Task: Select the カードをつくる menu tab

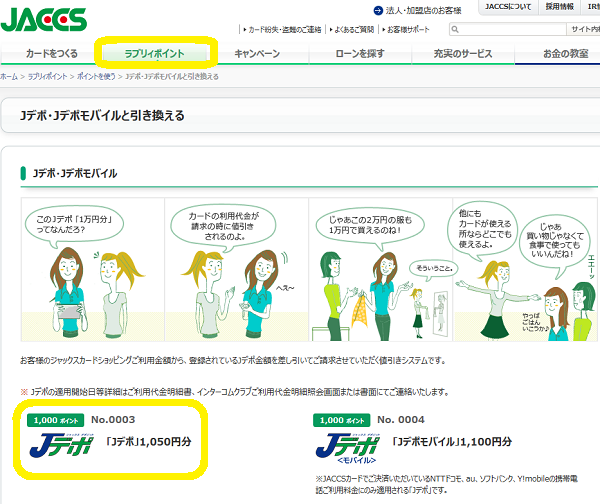Action: click(x=52, y=54)
